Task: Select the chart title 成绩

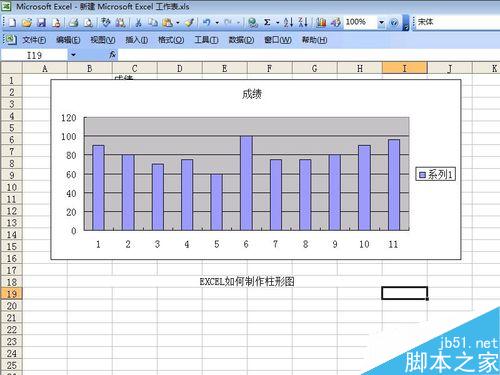Action: click(x=252, y=94)
